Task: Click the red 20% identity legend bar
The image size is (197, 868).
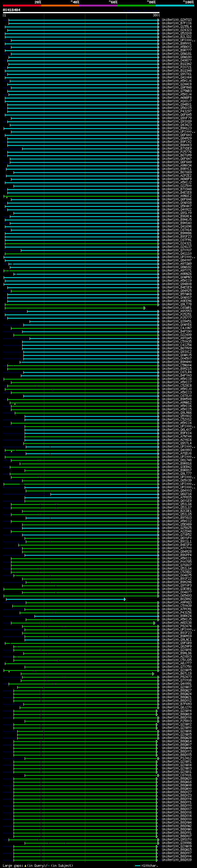Action: (22, 6)
